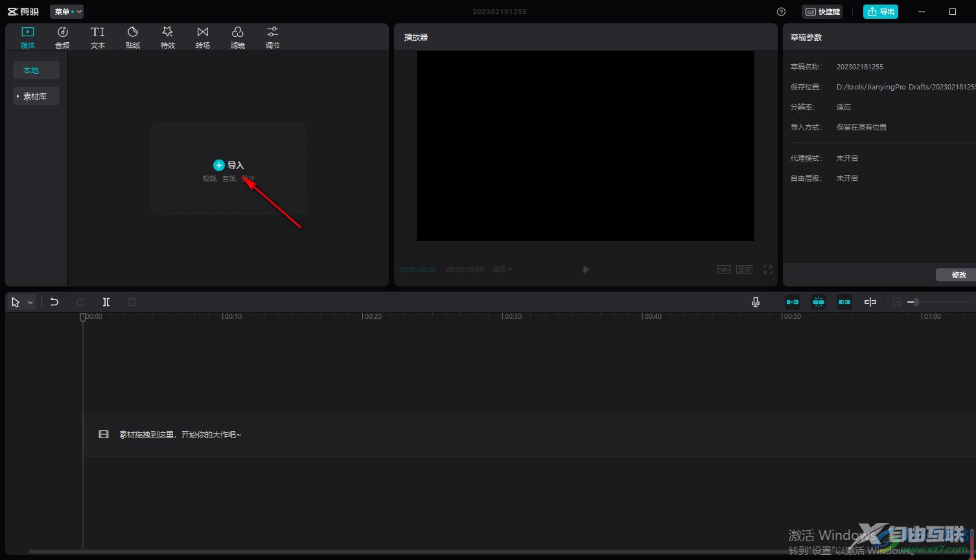Play the preview in the player

pyautogui.click(x=586, y=270)
